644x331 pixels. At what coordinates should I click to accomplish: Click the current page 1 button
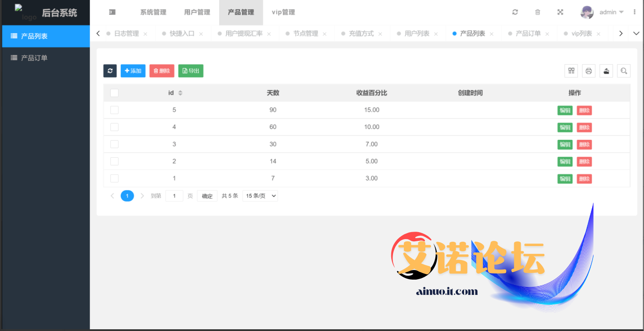[x=127, y=196]
